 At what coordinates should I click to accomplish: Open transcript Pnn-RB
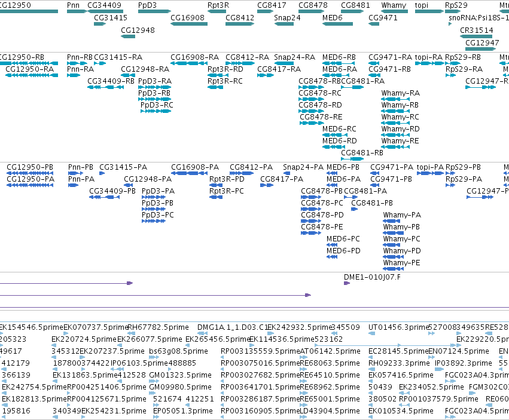coord(80,57)
